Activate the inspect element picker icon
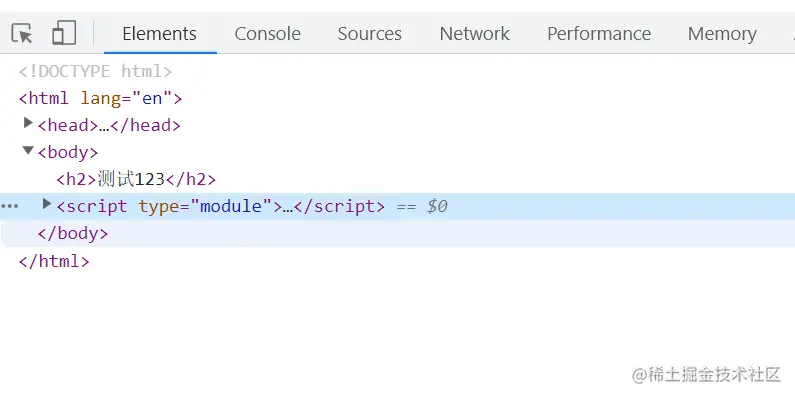Viewport: 795px width, 398px height. pyautogui.click(x=22, y=33)
